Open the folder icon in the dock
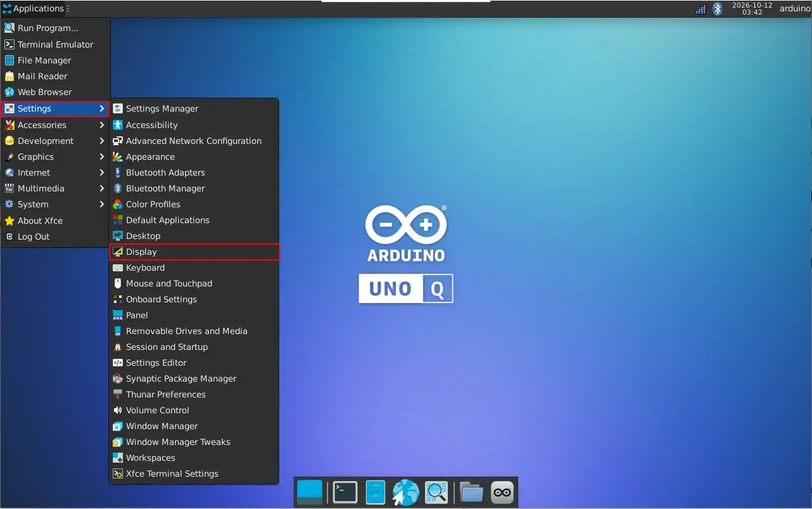The width and height of the screenshot is (812, 509). [471, 493]
